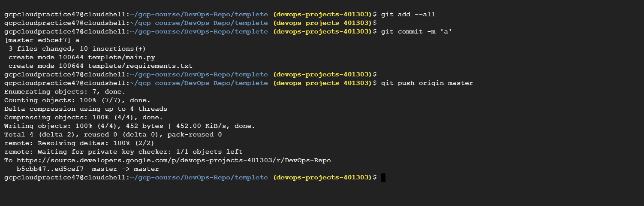
Task: Click the 'templete/requirements.txt' create mode line
Action: click(100, 66)
